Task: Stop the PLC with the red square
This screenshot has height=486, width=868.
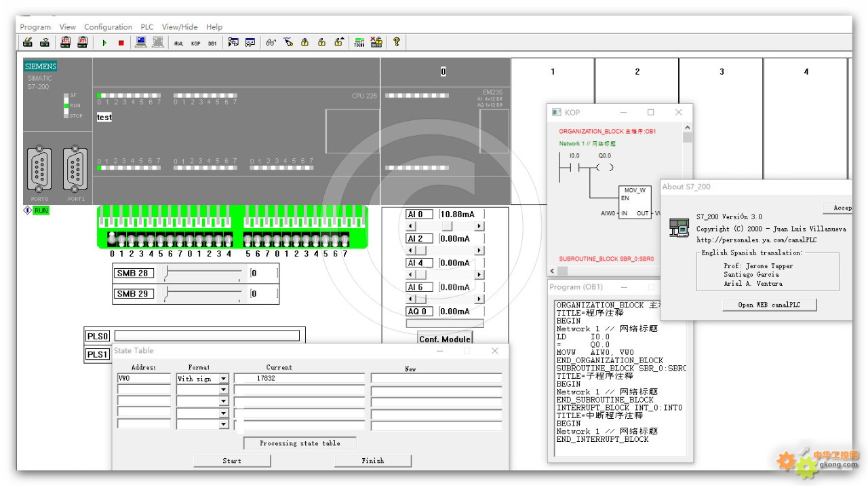Action: point(121,43)
